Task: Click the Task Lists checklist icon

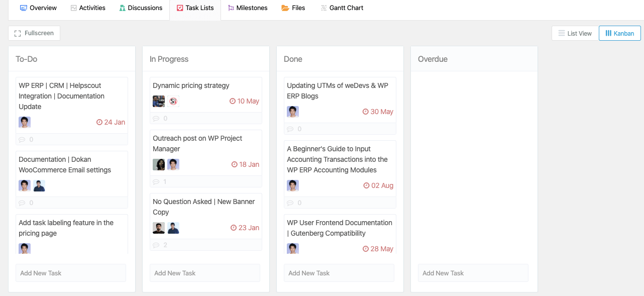Action: point(180,8)
